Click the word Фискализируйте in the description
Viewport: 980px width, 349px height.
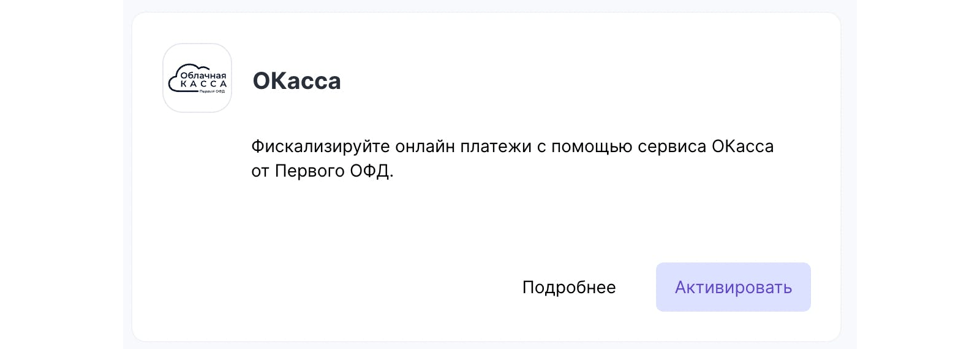coord(321,147)
